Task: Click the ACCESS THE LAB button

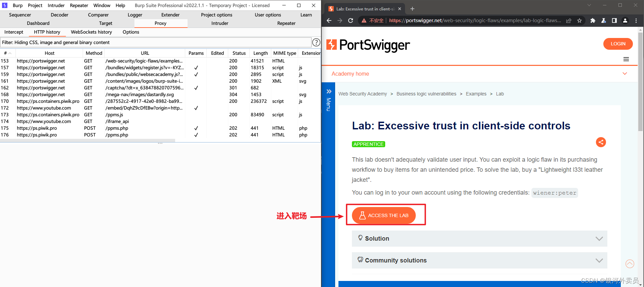Action: (x=384, y=215)
